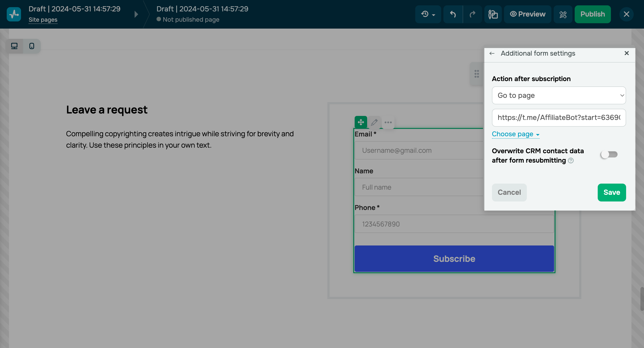Open the page design styles tool

click(x=493, y=14)
